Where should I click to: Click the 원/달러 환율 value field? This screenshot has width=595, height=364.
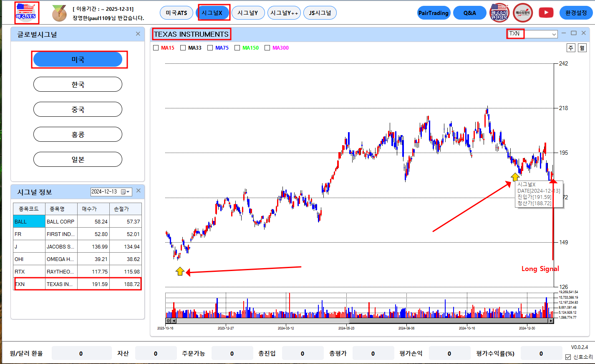click(81, 353)
